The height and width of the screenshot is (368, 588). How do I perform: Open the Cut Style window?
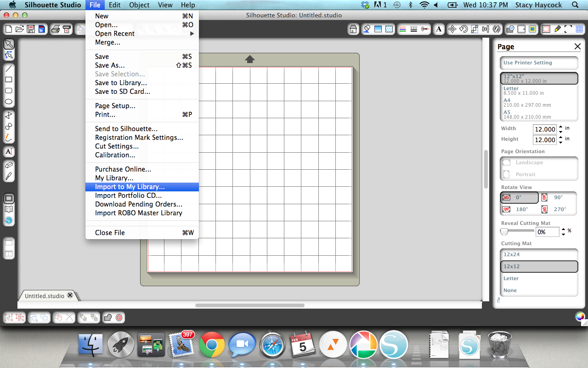[x=426, y=29]
